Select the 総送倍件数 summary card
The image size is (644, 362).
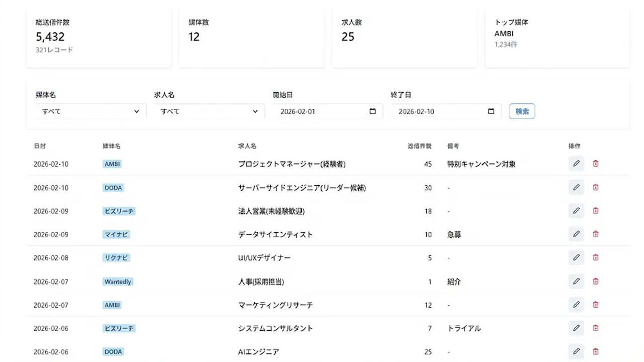99,35
